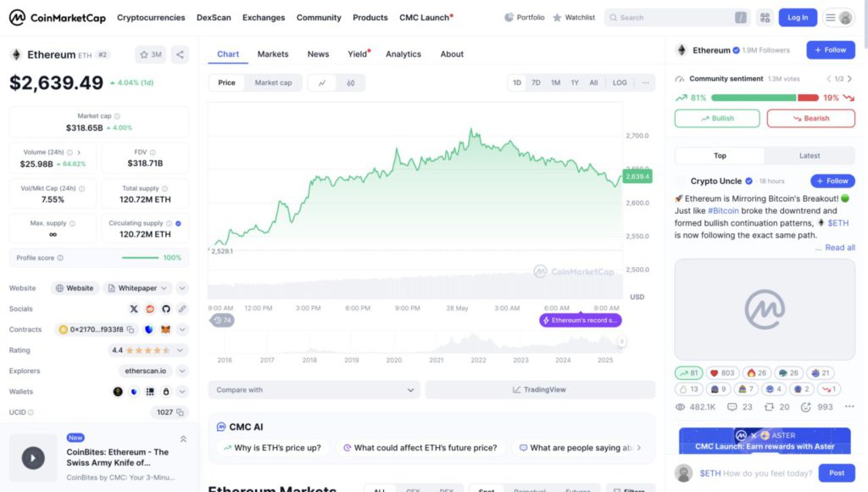Select the 7D chart time range
Viewport: 868px width, 492px height.
(536, 83)
